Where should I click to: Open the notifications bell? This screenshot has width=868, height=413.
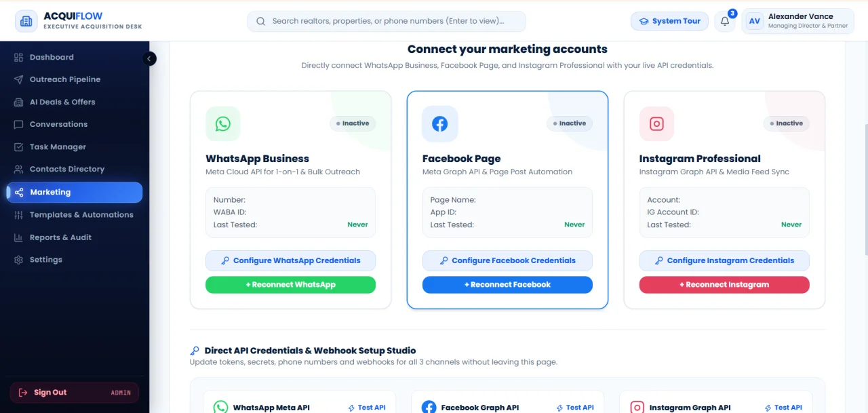[725, 21]
